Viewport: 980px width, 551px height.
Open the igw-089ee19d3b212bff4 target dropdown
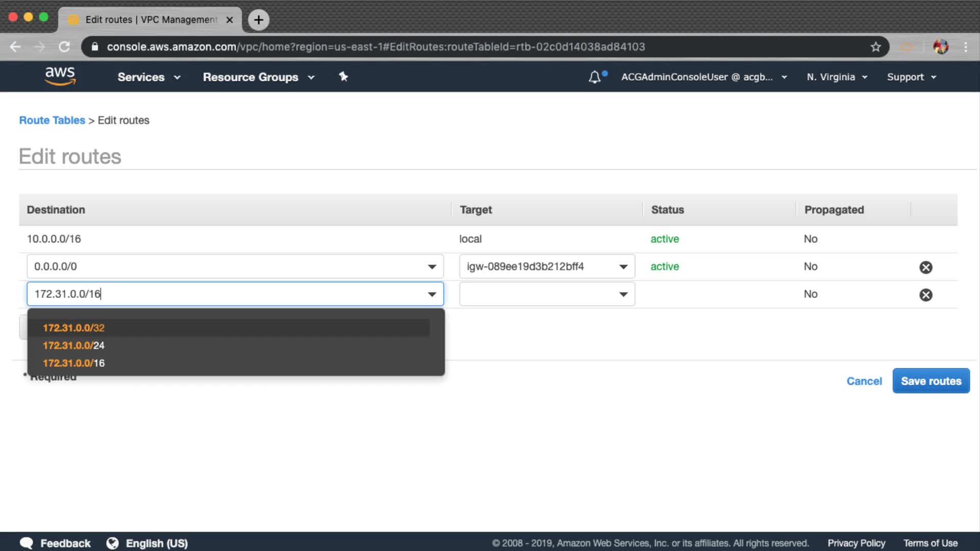pyautogui.click(x=547, y=267)
